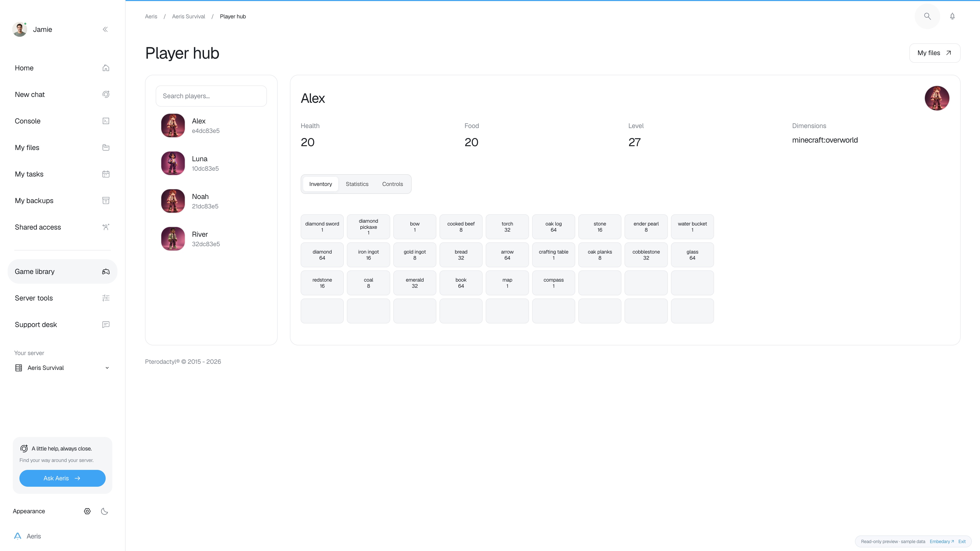Click the glass 64 inventory slot
The width and height of the screenshot is (980, 551).
point(692,255)
